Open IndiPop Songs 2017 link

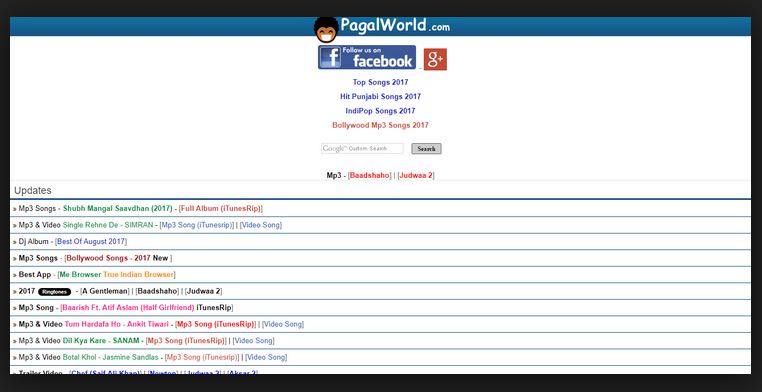click(x=381, y=111)
